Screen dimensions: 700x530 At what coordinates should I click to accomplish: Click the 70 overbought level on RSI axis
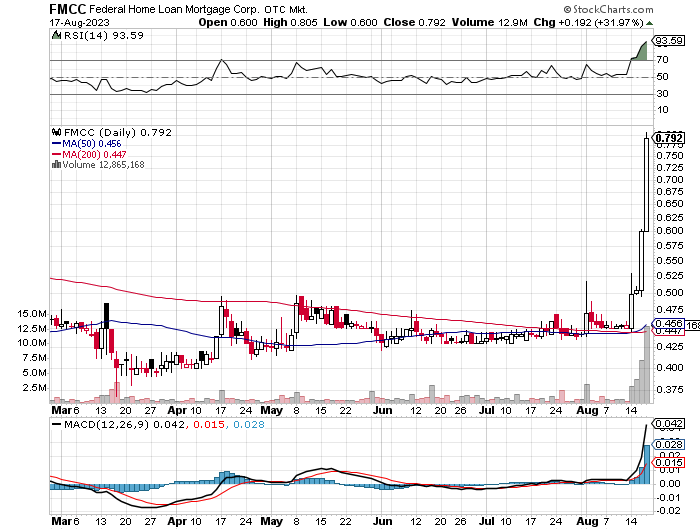[662, 60]
